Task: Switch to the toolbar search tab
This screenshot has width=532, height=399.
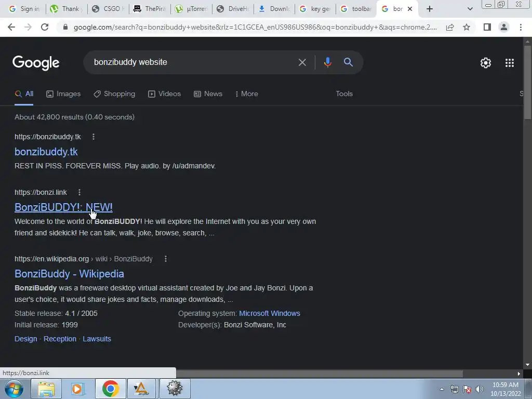Action: click(x=357, y=9)
